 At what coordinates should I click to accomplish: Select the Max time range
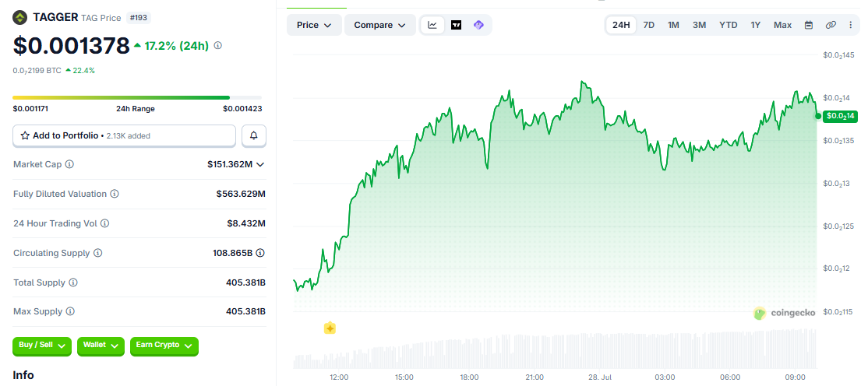click(783, 25)
